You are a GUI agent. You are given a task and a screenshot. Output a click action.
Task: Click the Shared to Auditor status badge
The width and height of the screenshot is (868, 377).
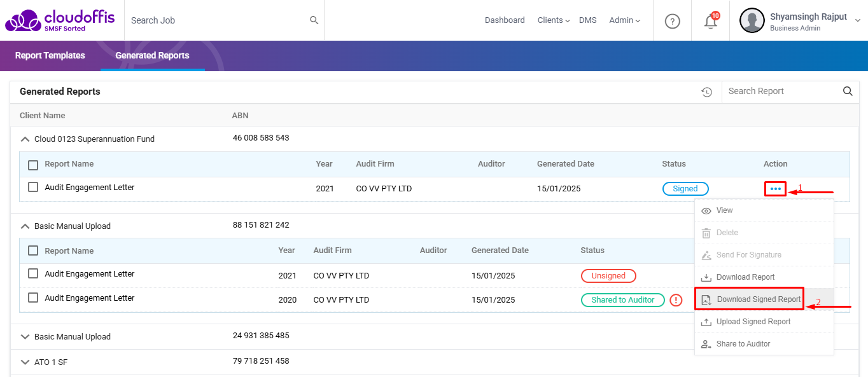(623, 300)
